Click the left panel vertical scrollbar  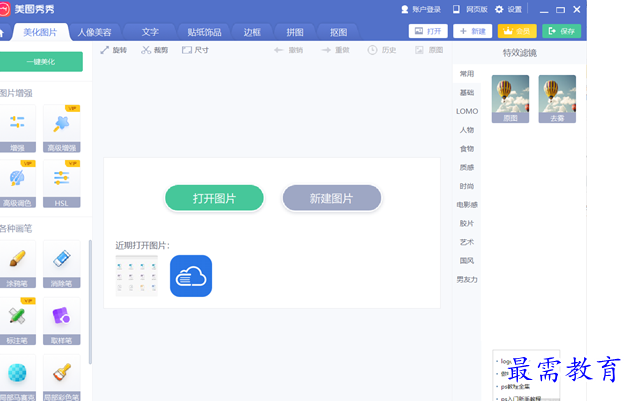[x=90, y=302]
